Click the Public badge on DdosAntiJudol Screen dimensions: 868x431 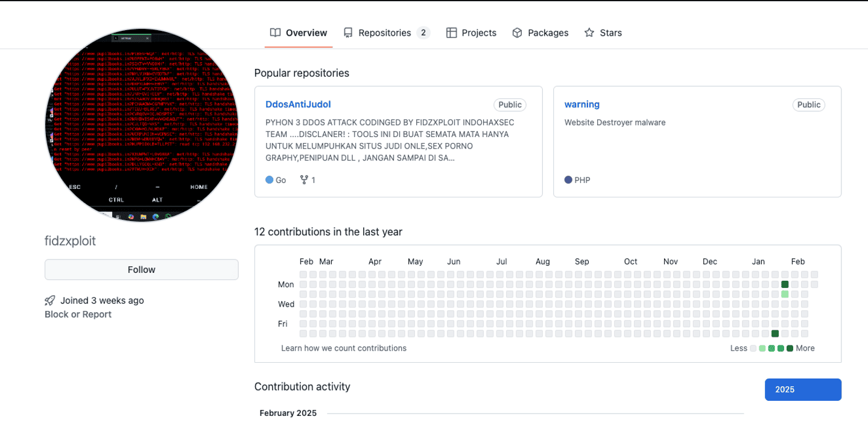(510, 104)
